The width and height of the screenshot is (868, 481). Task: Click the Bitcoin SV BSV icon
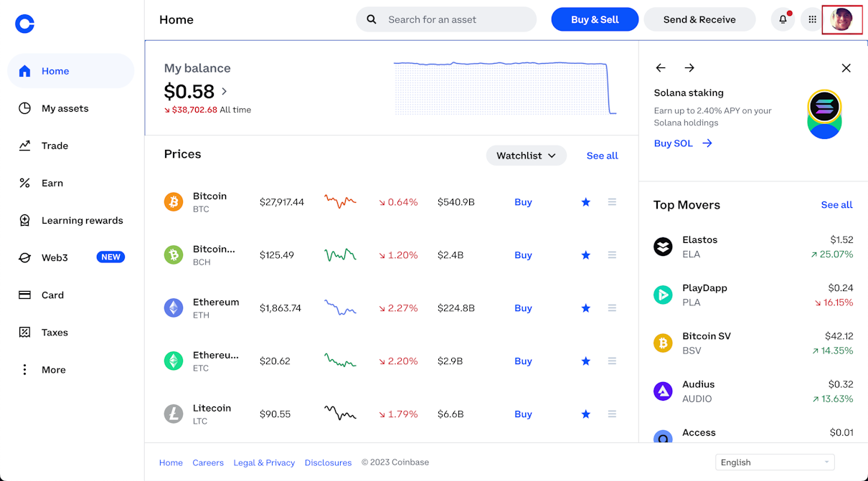663,343
